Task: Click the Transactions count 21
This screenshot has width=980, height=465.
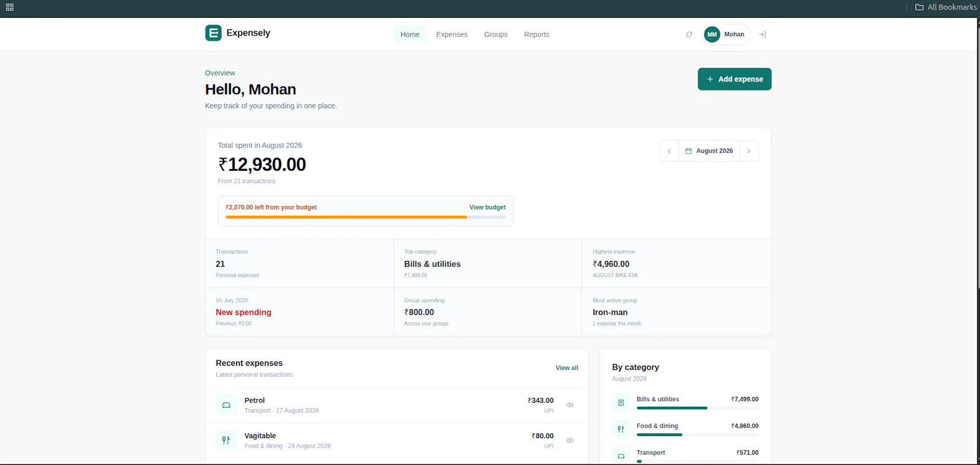Action: coord(221,264)
